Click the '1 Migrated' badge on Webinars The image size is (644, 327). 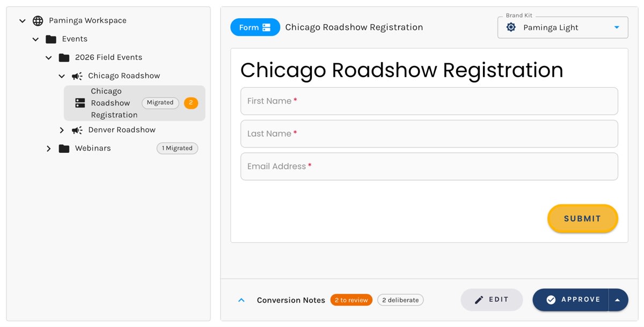click(x=177, y=148)
